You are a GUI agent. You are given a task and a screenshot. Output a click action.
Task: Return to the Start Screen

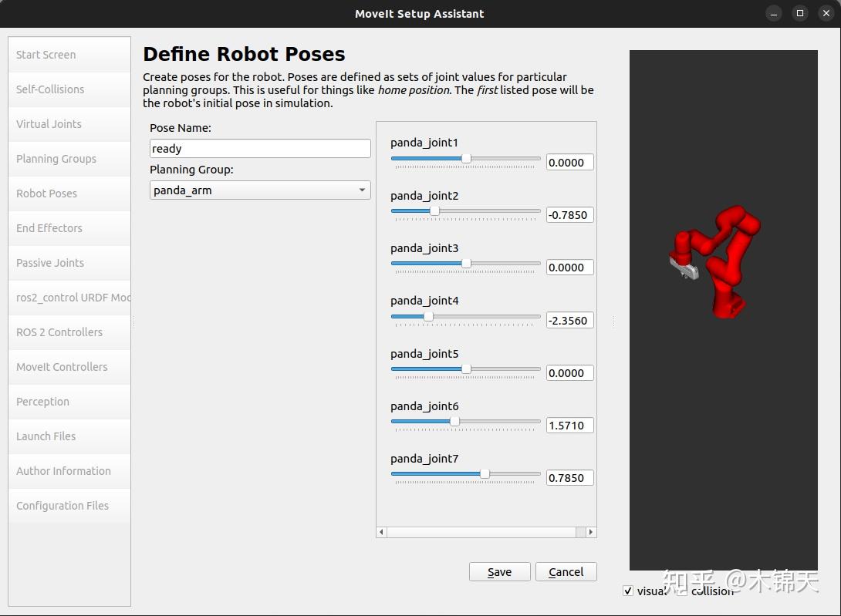[x=45, y=55]
